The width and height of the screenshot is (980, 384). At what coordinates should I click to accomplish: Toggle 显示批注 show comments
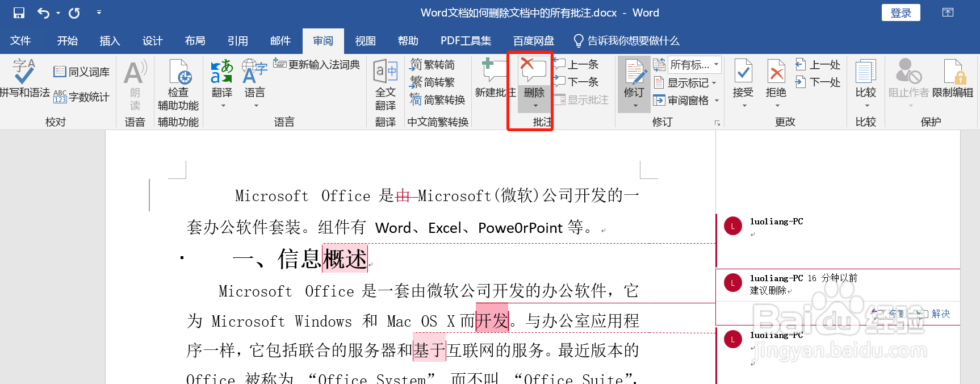pyautogui.click(x=581, y=100)
